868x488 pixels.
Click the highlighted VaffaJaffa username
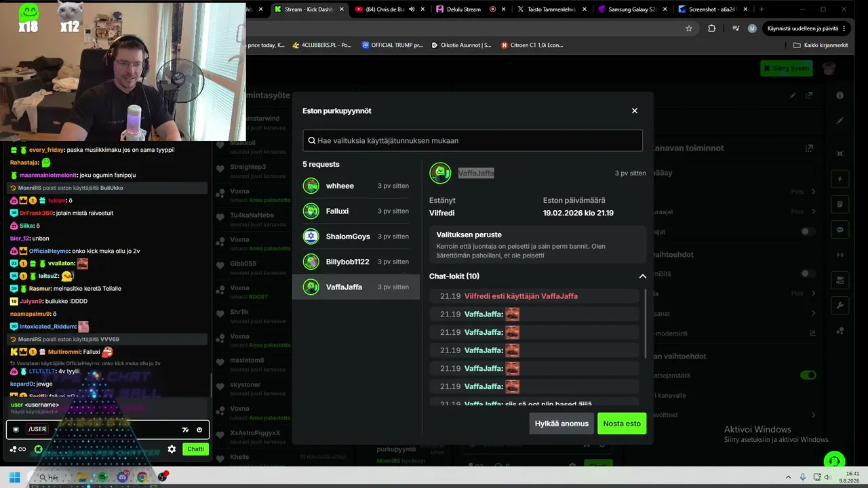476,174
